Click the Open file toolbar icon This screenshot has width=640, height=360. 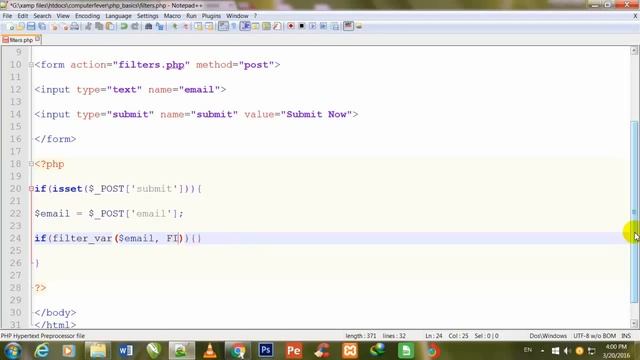pos(20,27)
